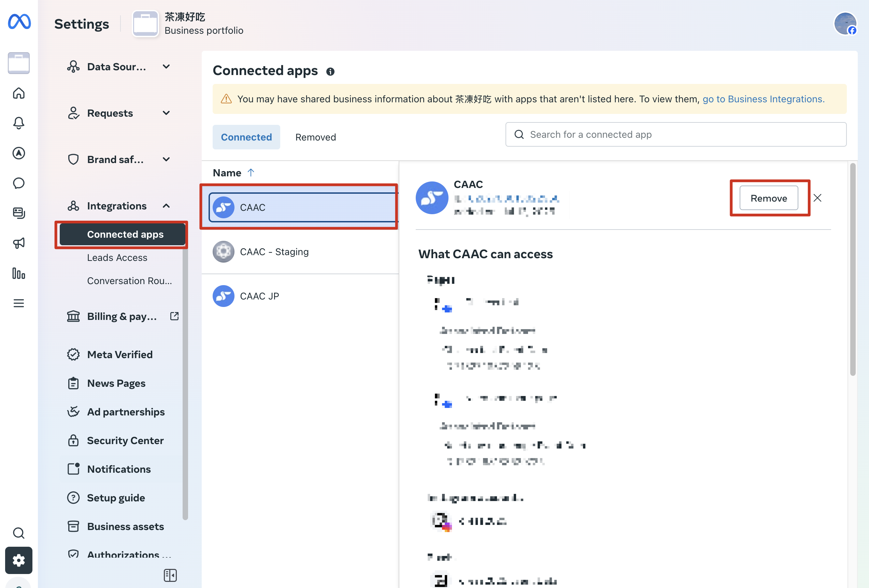Close the CAAC details panel
The height and width of the screenshot is (588, 869).
(817, 198)
